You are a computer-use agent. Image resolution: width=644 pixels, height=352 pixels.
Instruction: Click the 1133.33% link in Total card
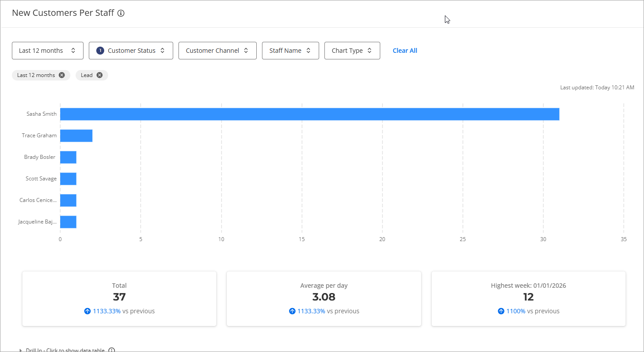tap(106, 311)
